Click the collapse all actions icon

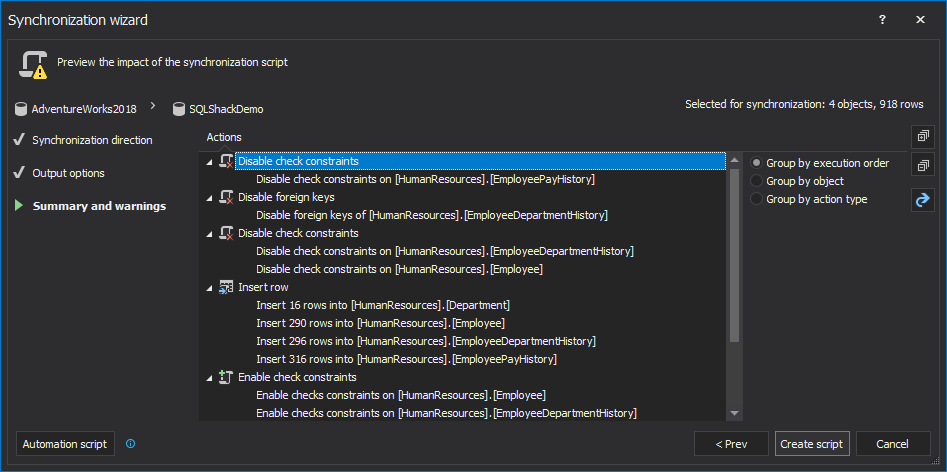pyautogui.click(x=922, y=165)
